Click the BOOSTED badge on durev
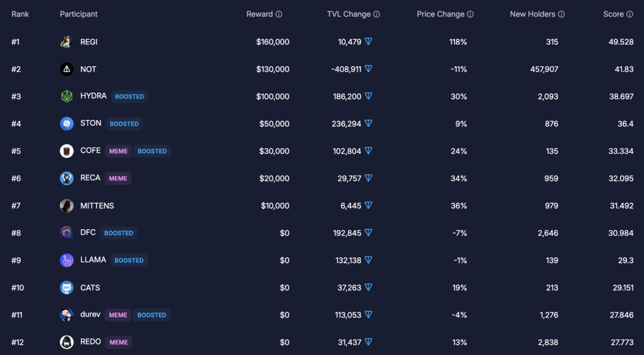Image resolution: width=644 pixels, height=355 pixels. pos(152,315)
